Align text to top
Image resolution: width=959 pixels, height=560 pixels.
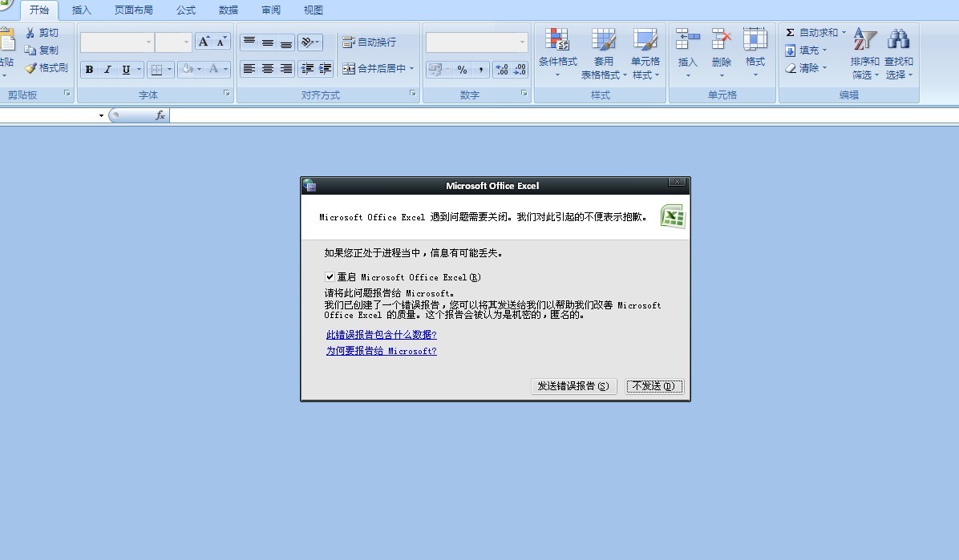[249, 42]
